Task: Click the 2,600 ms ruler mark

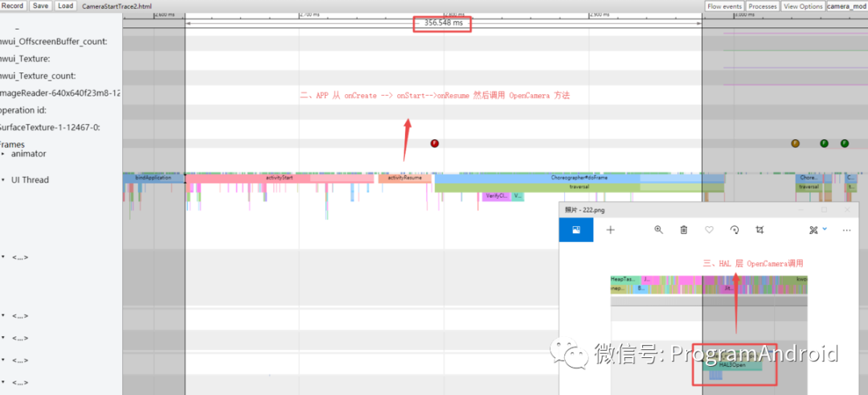Action: tap(165, 15)
